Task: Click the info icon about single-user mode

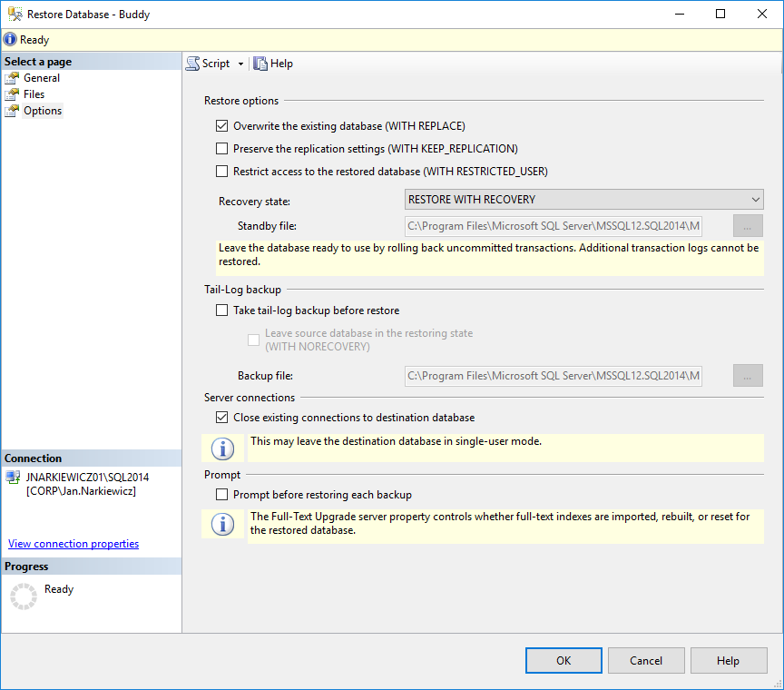Action: pos(222,448)
